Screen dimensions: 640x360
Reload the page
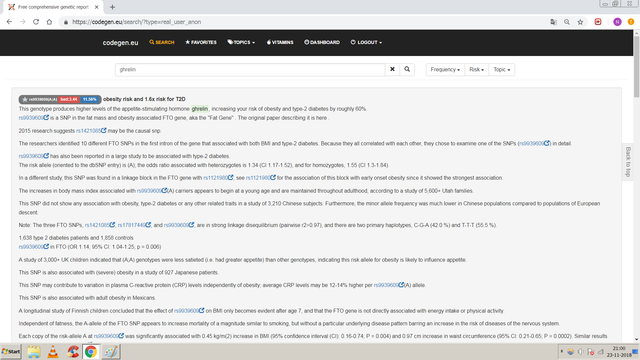[36, 22]
